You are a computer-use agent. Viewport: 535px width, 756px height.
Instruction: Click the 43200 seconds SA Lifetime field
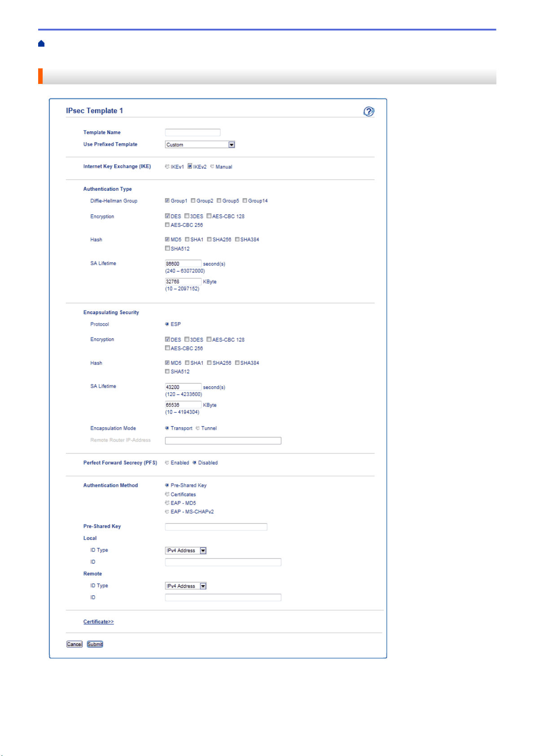tap(183, 387)
